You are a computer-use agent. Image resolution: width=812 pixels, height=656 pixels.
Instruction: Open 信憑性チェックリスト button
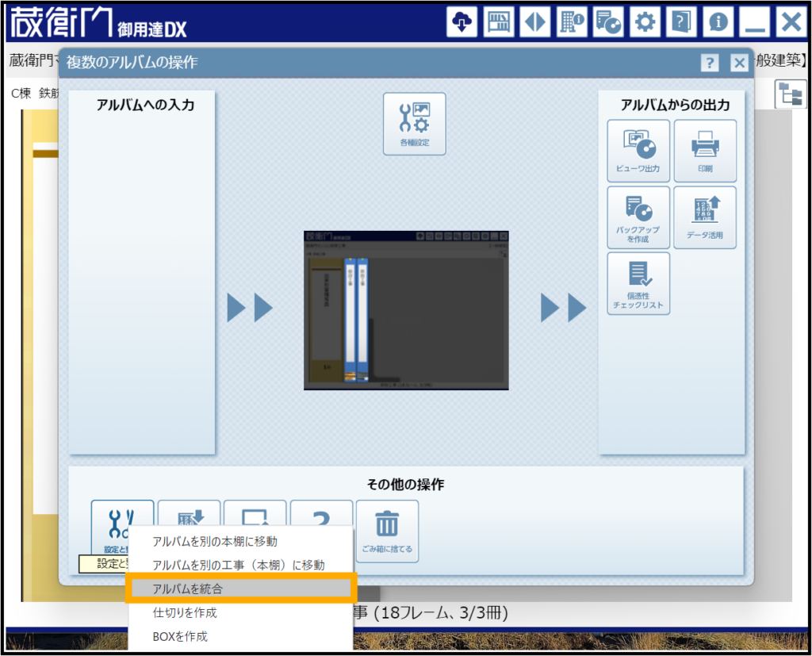pos(638,283)
